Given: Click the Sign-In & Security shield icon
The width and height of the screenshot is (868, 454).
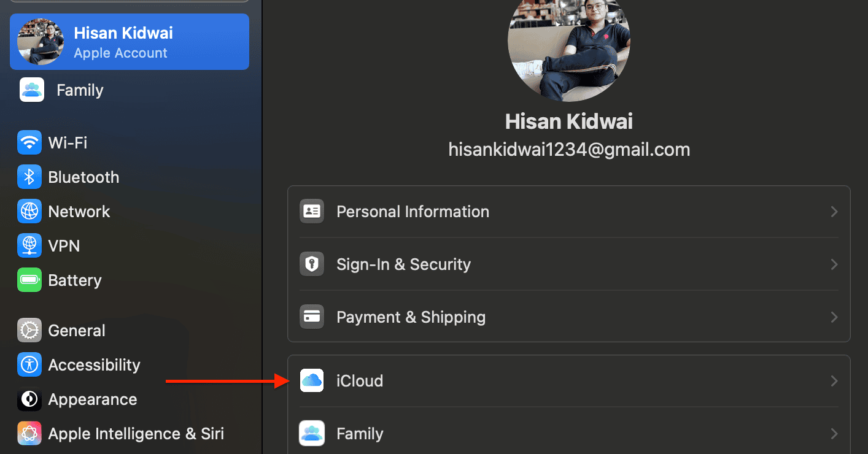Looking at the screenshot, I should [312, 264].
